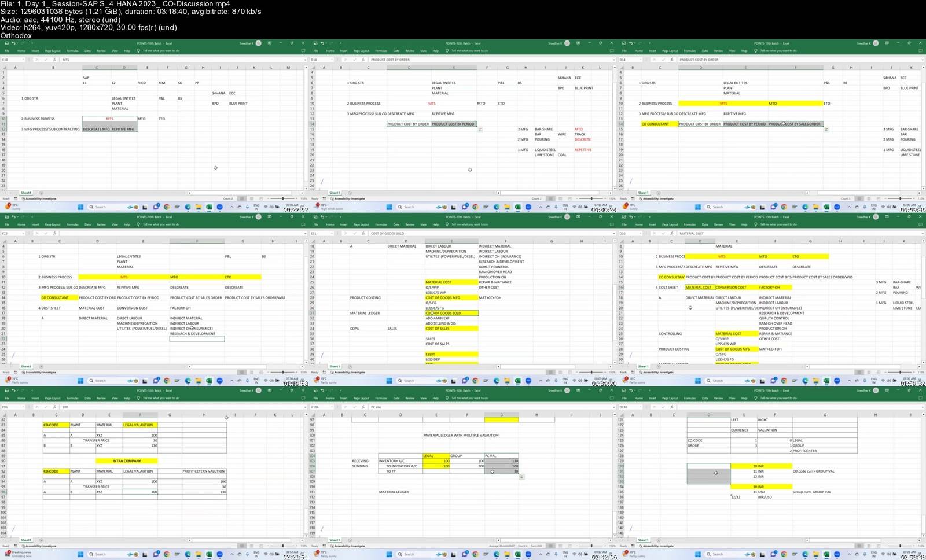Select Sheet1 tab in the 00:27:52 frame

point(26,193)
